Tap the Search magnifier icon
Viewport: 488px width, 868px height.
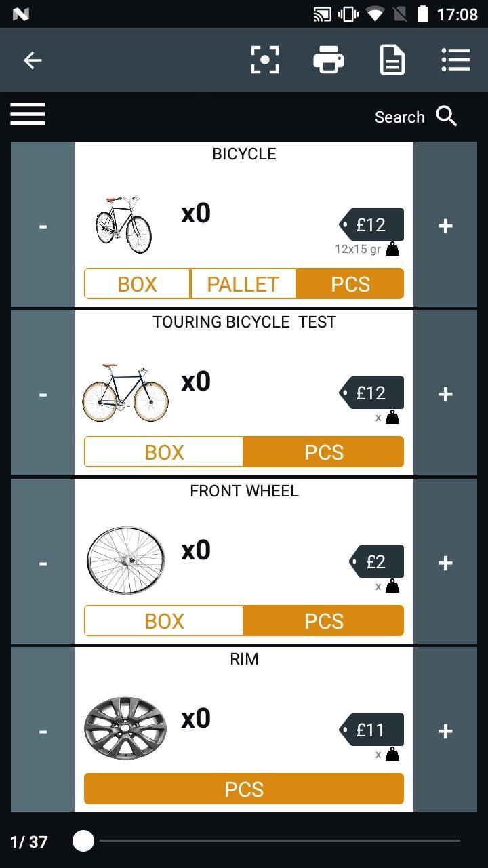447,117
